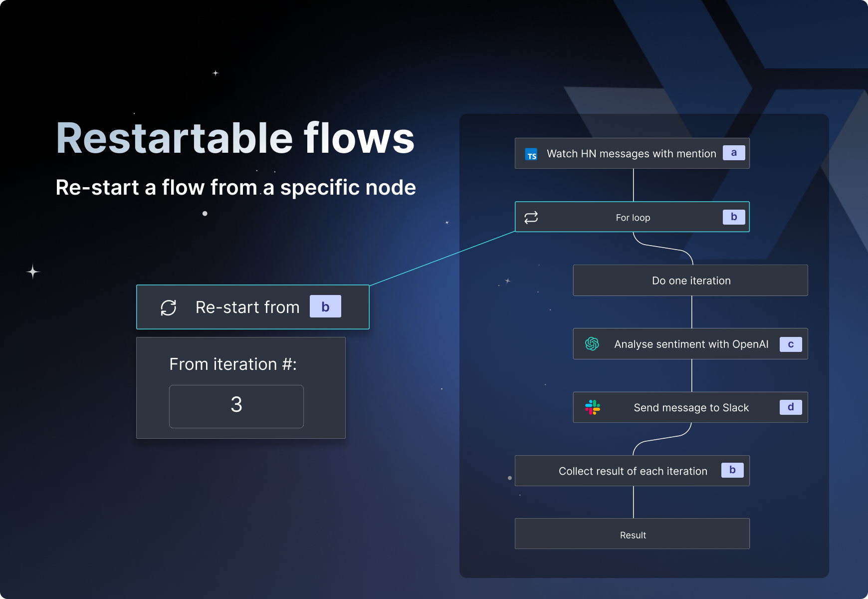Click the TypeScript icon on the Watch HN node
This screenshot has height=599, width=868.
pyautogui.click(x=531, y=153)
